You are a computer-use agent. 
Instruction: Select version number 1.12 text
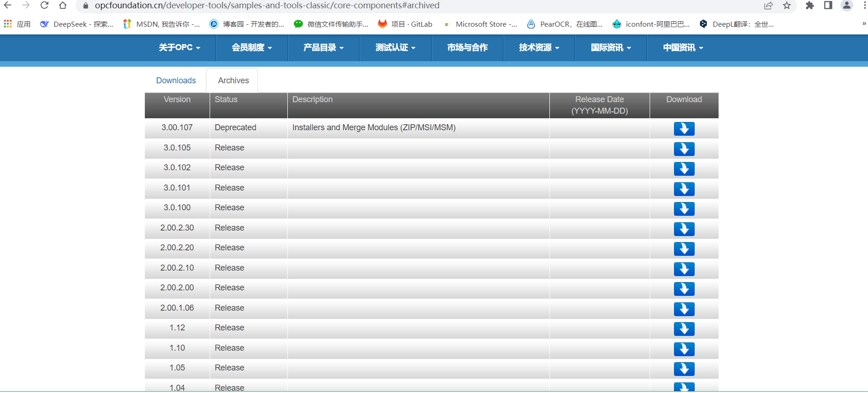[x=177, y=328]
